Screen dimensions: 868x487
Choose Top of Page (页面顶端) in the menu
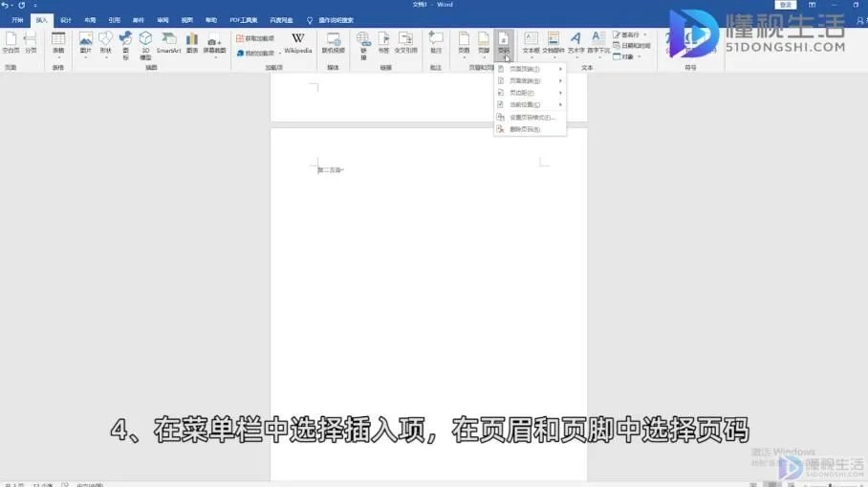(531, 69)
